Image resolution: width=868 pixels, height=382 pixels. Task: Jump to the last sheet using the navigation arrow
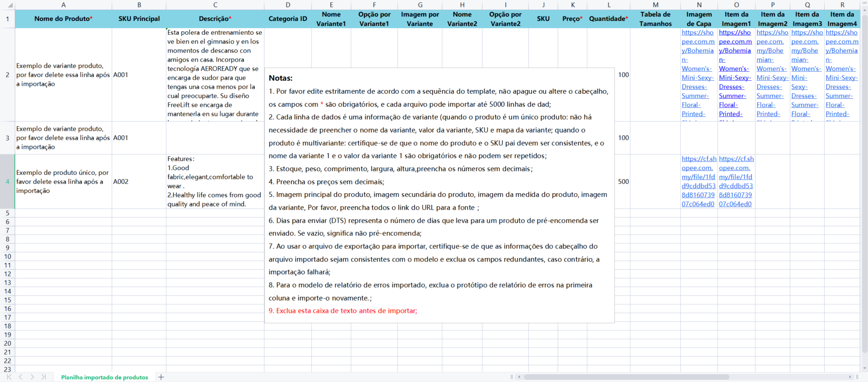[x=43, y=377]
